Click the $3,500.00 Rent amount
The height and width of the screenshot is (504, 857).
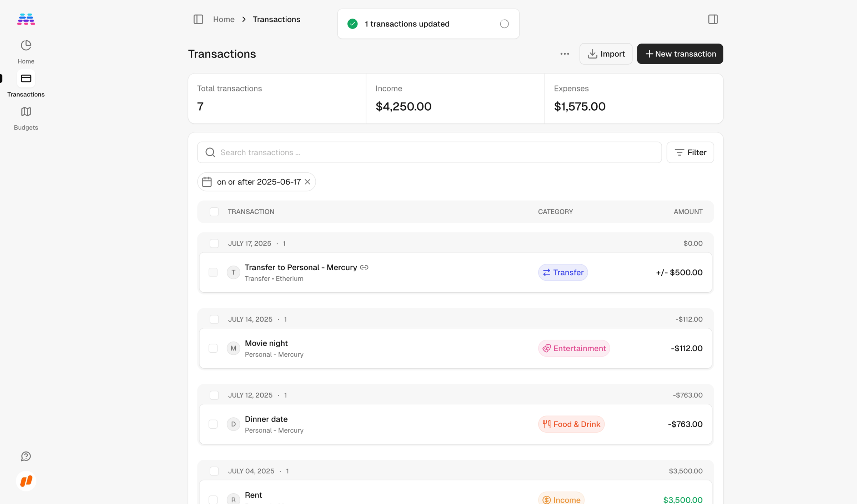683,500
